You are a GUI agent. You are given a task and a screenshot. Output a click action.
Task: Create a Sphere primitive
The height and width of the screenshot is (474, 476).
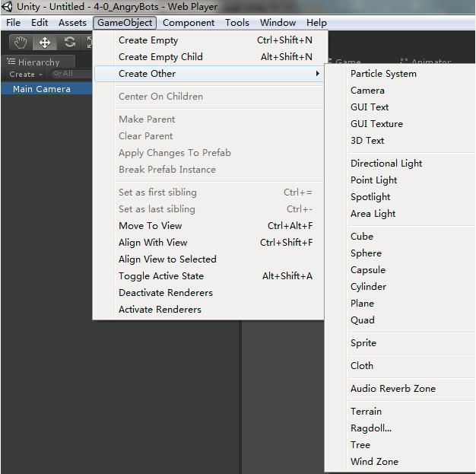coord(401,253)
